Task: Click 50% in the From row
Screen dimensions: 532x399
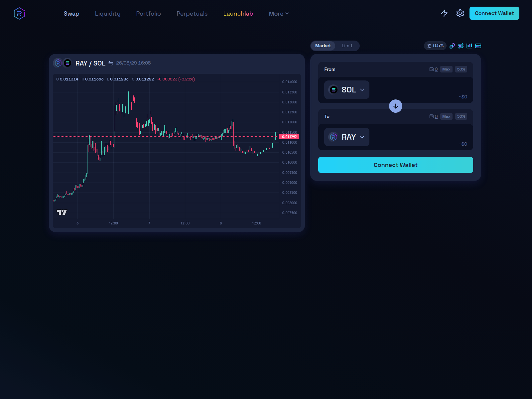Action: [x=461, y=69]
